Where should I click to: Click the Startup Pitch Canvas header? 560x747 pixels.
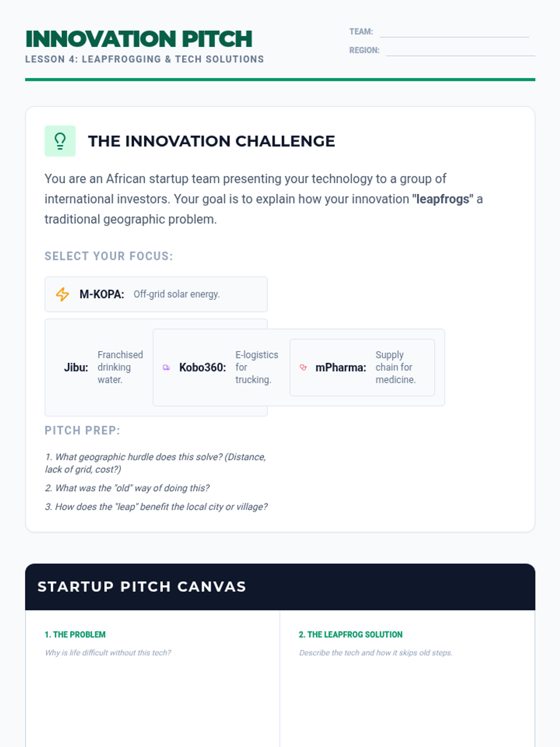141,587
